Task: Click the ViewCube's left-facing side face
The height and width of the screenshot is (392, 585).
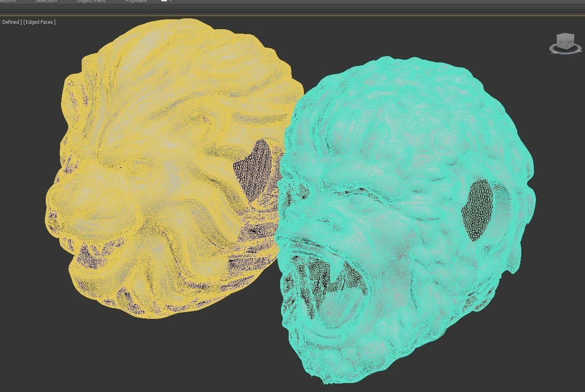Action: click(x=562, y=44)
